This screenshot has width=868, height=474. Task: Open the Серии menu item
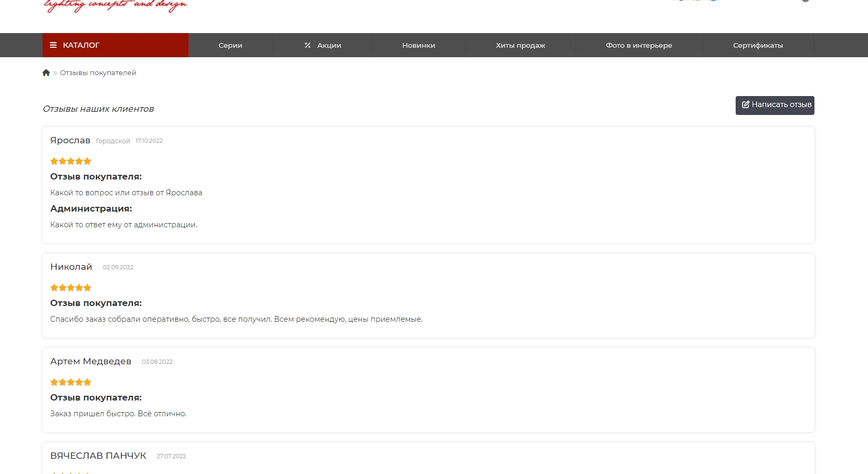(231, 46)
